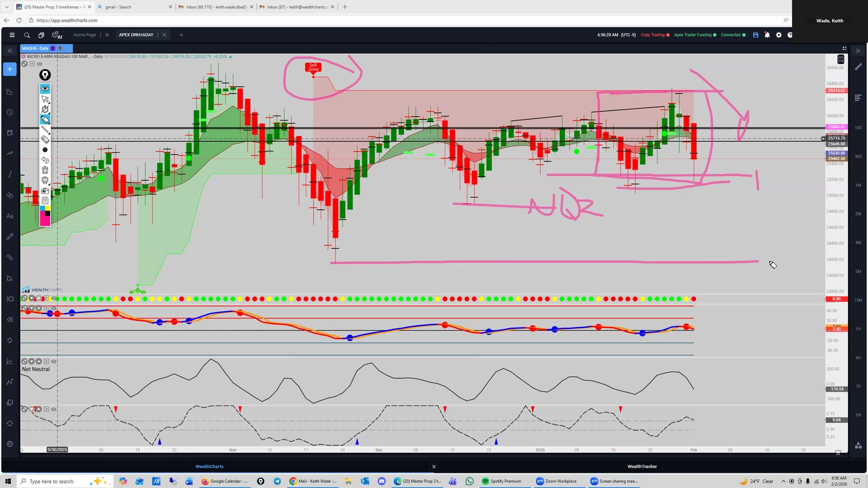Select the MNQH6 - Daily chart tab
This screenshot has width=868, height=488.
click(x=35, y=48)
